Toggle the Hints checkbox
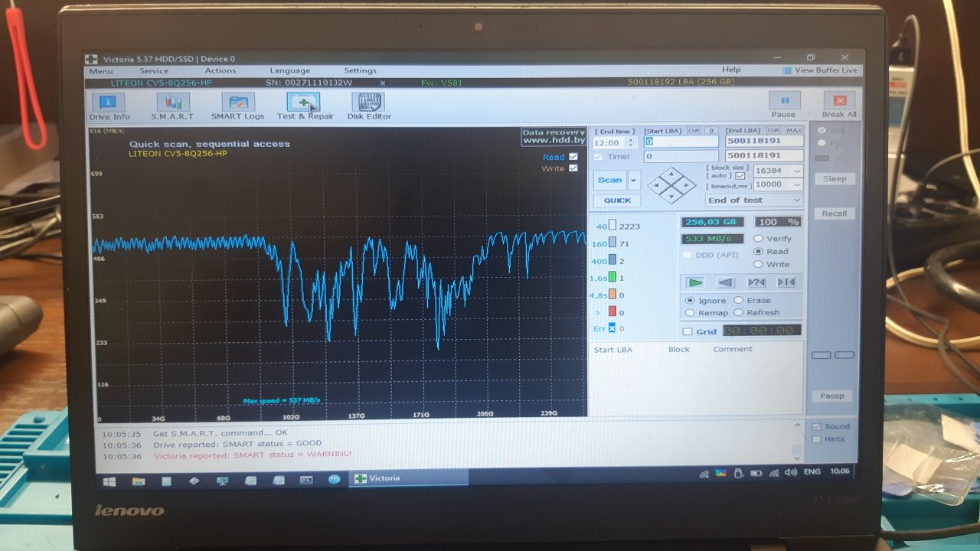The image size is (980, 551). [816, 439]
